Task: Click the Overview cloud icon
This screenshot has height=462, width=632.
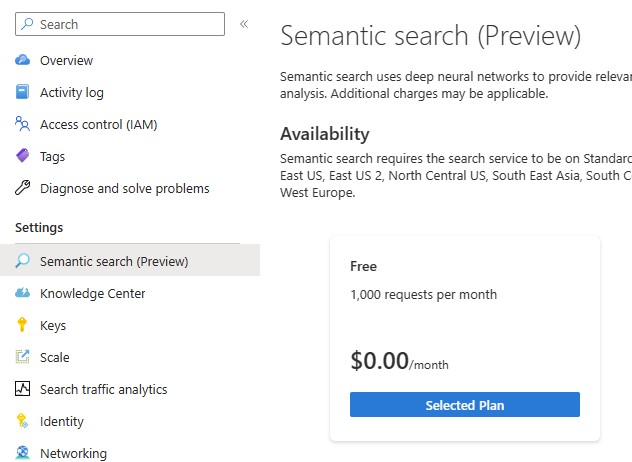Action: (23, 61)
